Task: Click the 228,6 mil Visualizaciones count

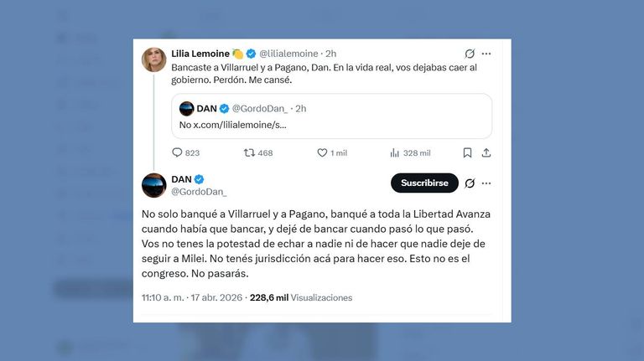Action: pyautogui.click(x=301, y=297)
